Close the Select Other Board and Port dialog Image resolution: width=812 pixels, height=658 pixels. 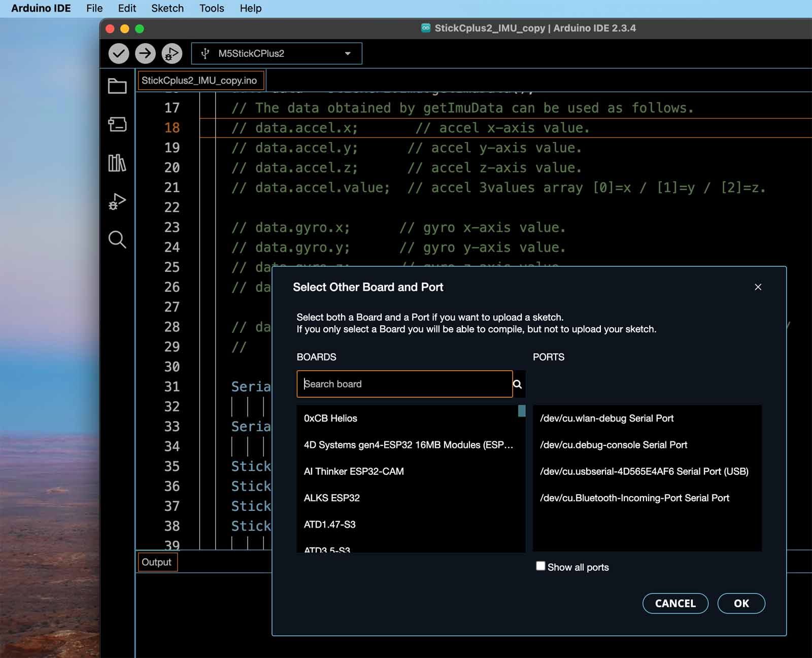758,287
